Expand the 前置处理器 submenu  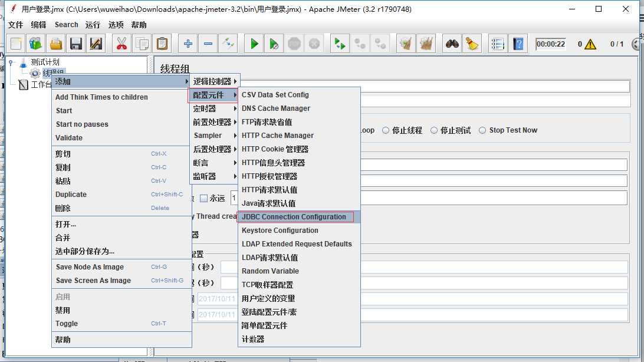pyautogui.click(x=214, y=122)
